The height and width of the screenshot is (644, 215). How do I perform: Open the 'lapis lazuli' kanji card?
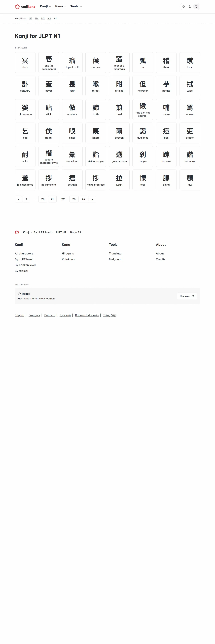tap(72, 63)
